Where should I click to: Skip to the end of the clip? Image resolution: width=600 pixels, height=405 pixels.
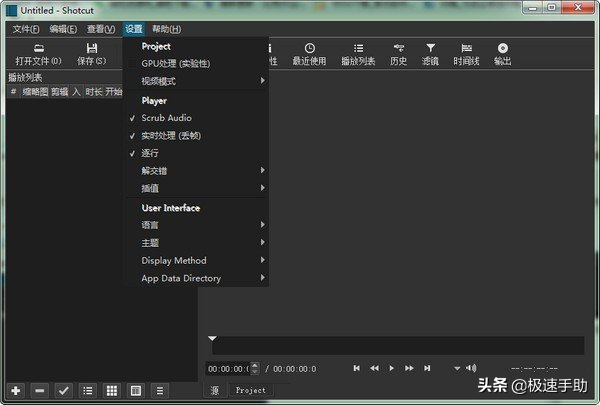427,368
